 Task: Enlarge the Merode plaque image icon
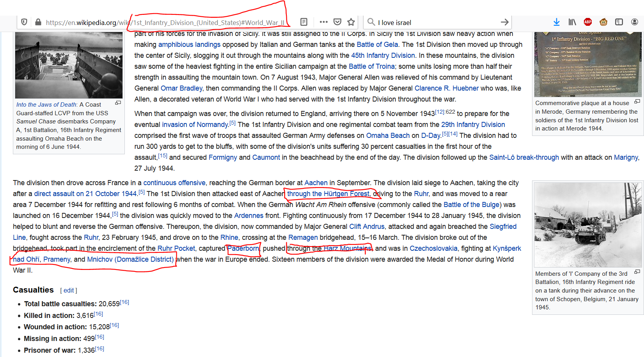637,102
